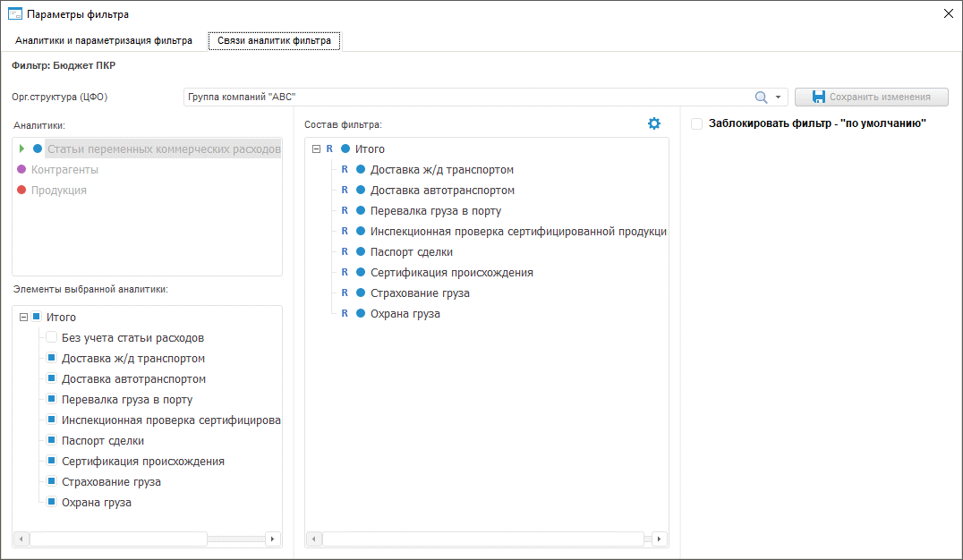The image size is (963, 560).
Task: Click the red Продукция analytic marker
Action: point(21,190)
